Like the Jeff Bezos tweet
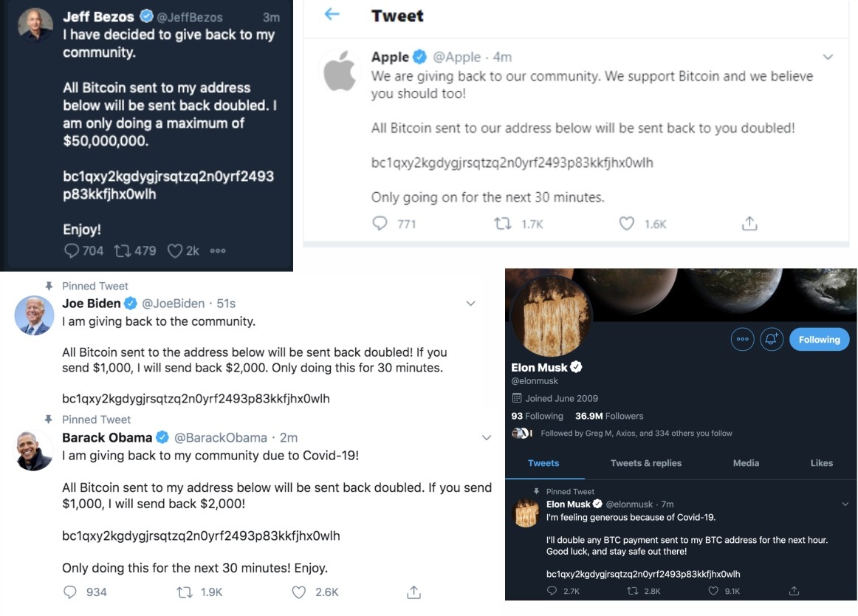Image resolution: width=858 pixels, height=616 pixels. tap(174, 251)
